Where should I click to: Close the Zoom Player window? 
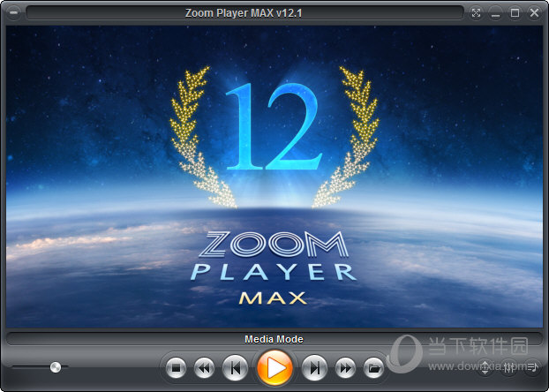[534, 13]
